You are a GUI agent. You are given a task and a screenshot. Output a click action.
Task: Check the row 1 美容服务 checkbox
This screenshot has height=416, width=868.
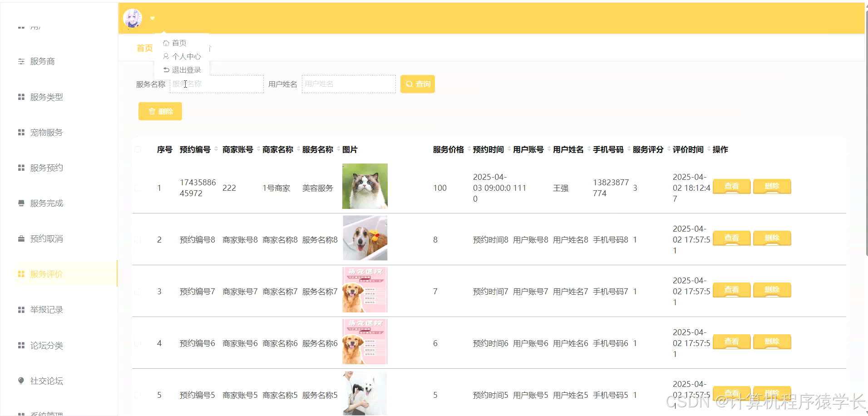pyautogui.click(x=138, y=188)
